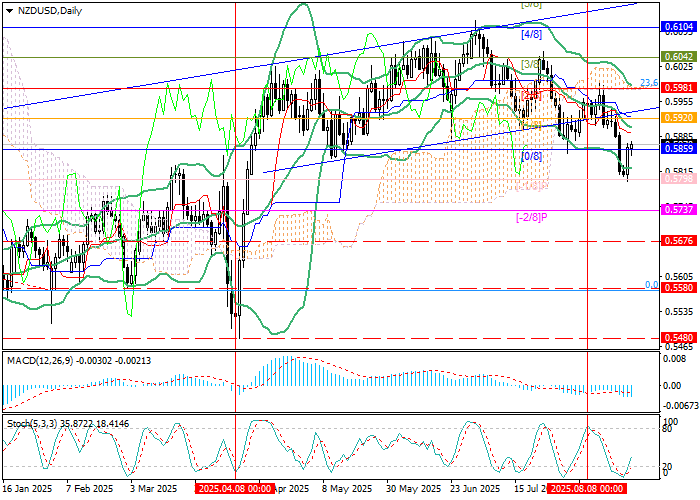Select the 0.5676 red price label
Image resolution: width=700 pixels, height=500 pixels.
pos(679,241)
